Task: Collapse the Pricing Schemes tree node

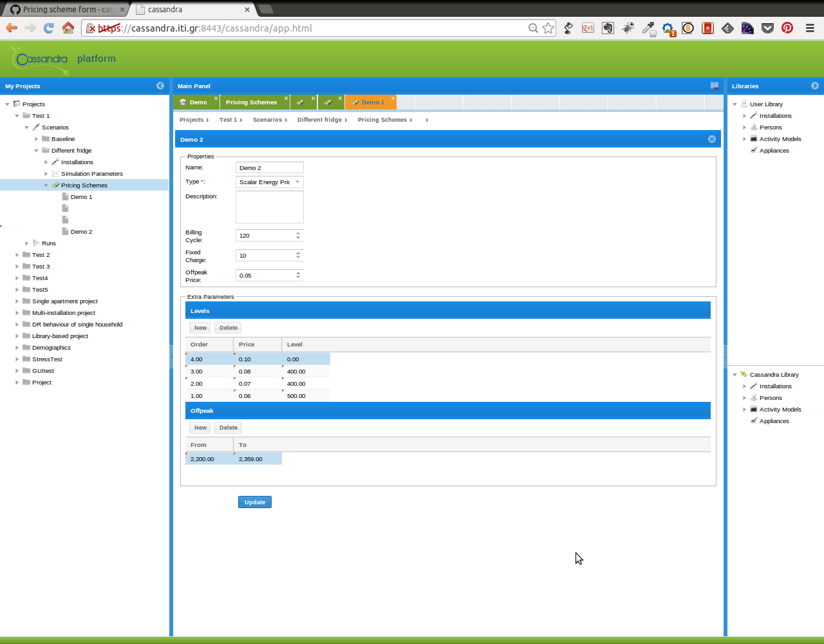Action: click(x=46, y=185)
